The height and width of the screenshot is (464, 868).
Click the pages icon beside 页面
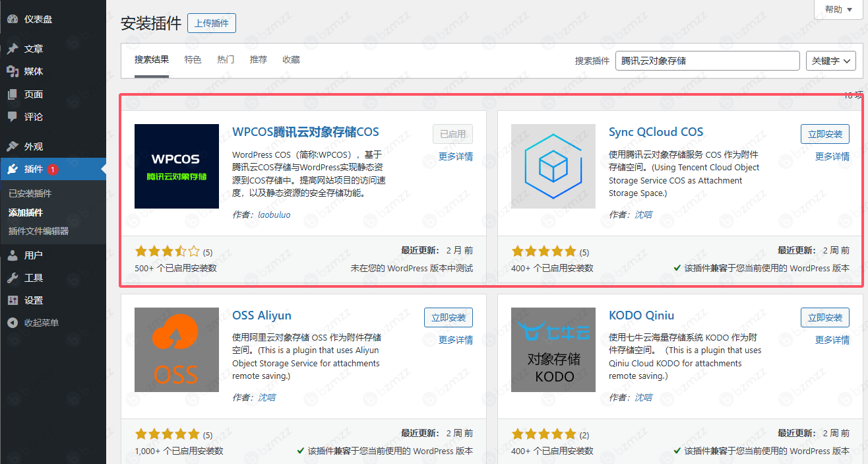point(13,94)
